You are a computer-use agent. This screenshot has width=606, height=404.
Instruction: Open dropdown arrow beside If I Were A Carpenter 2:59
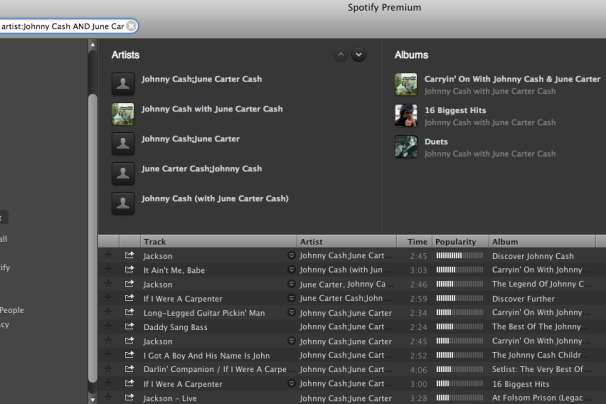pos(291,298)
